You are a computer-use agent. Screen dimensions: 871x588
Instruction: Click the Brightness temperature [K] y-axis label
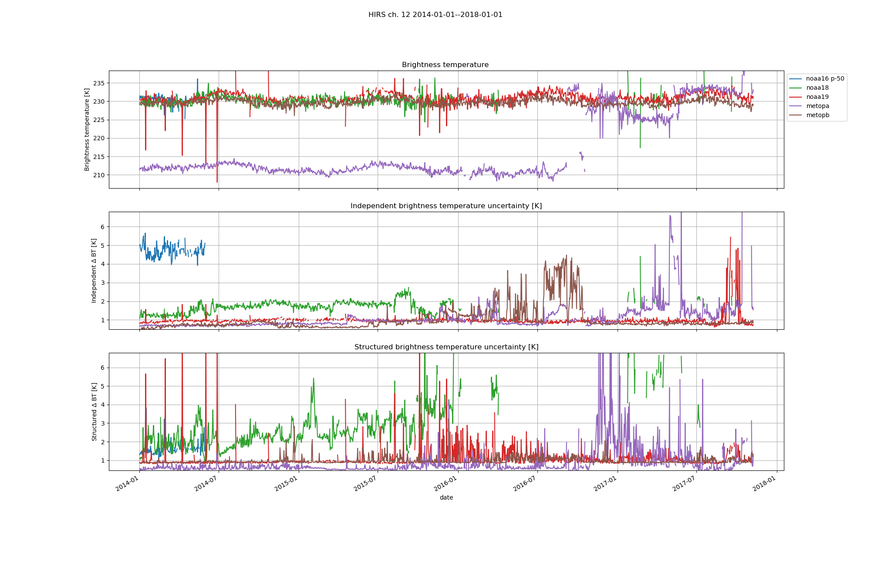point(87,129)
